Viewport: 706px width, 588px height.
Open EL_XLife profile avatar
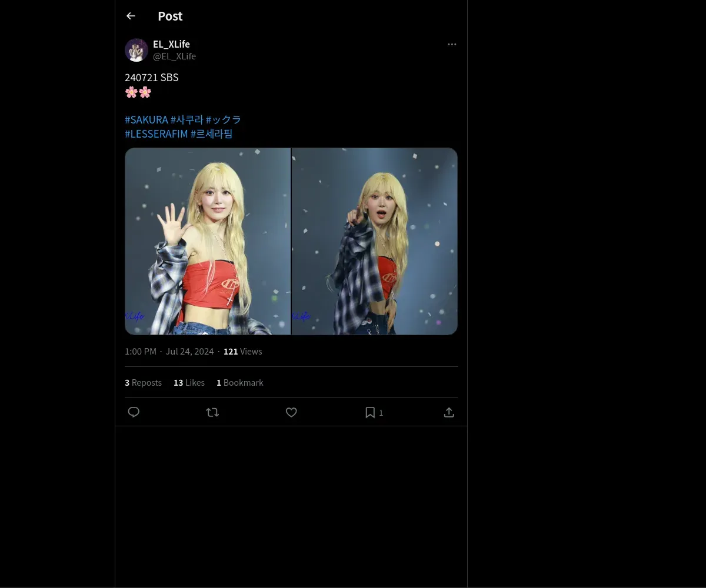pos(136,50)
